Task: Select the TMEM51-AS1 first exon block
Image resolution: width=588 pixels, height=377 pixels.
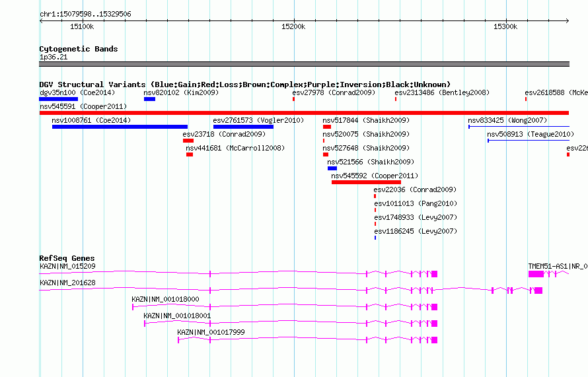Action: pos(536,274)
